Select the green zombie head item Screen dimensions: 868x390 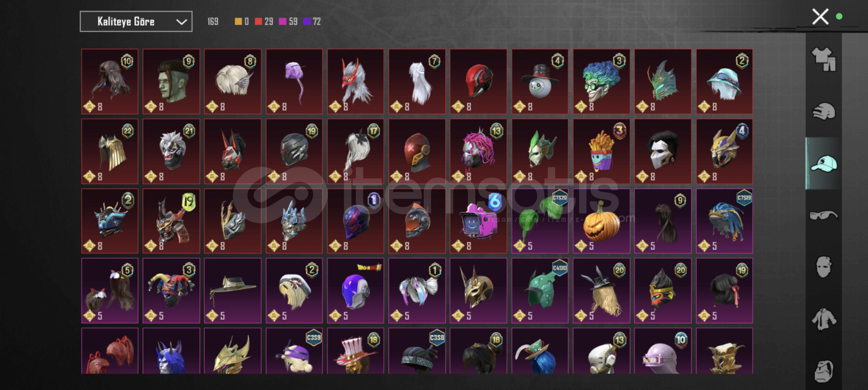coord(171,82)
